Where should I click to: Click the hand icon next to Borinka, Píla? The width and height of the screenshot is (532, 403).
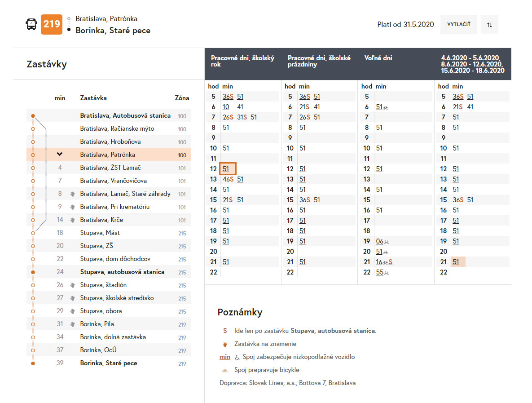tap(73, 324)
